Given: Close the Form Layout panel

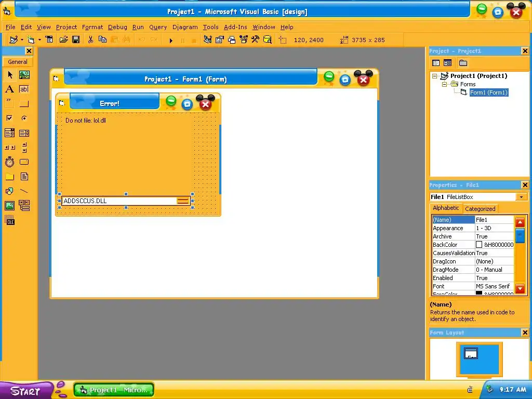Looking at the screenshot, I should [x=525, y=332].
